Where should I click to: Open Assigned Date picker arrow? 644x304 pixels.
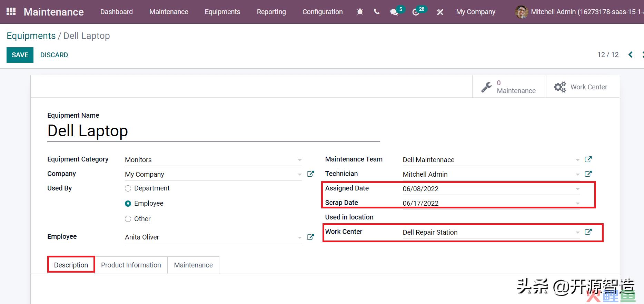click(577, 189)
